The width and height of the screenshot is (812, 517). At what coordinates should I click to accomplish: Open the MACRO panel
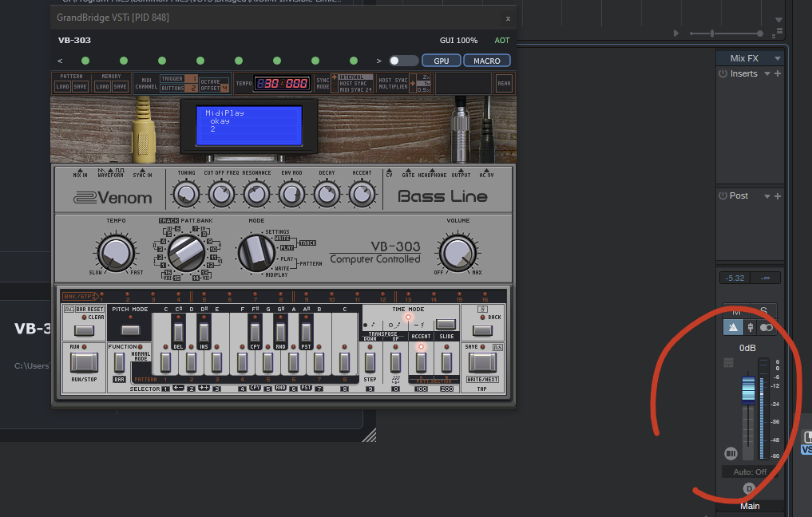click(487, 61)
